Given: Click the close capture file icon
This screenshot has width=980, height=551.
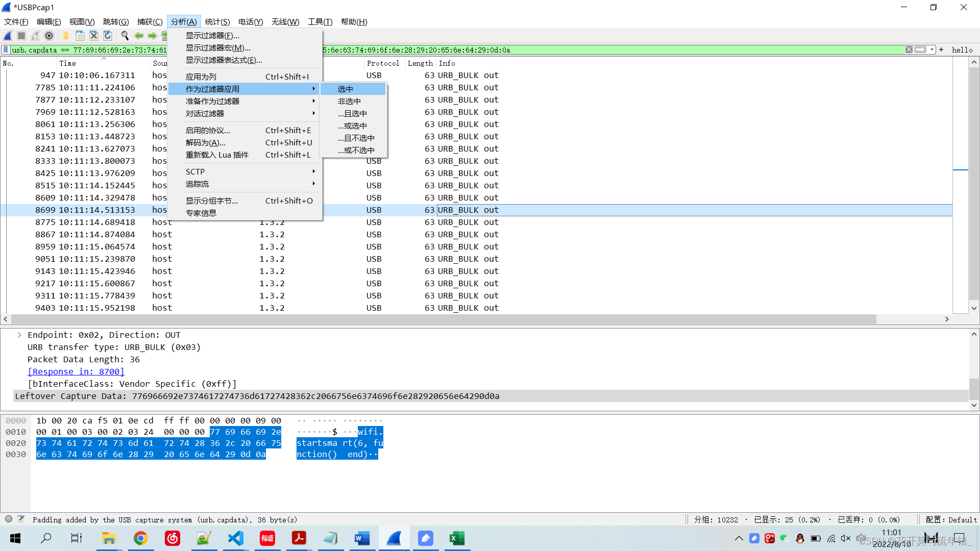Looking at the screenshot, I should 94,36.
